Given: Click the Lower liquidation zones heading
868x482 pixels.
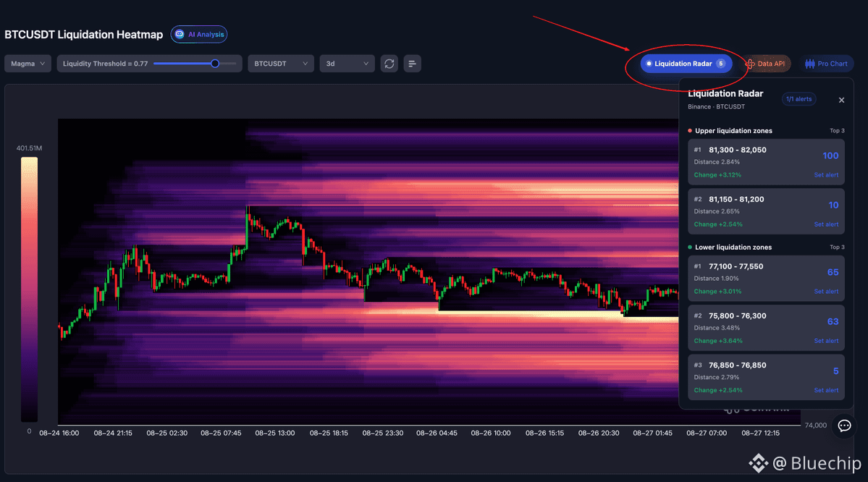Looking at the screenshot, I should tap(733, 248).
